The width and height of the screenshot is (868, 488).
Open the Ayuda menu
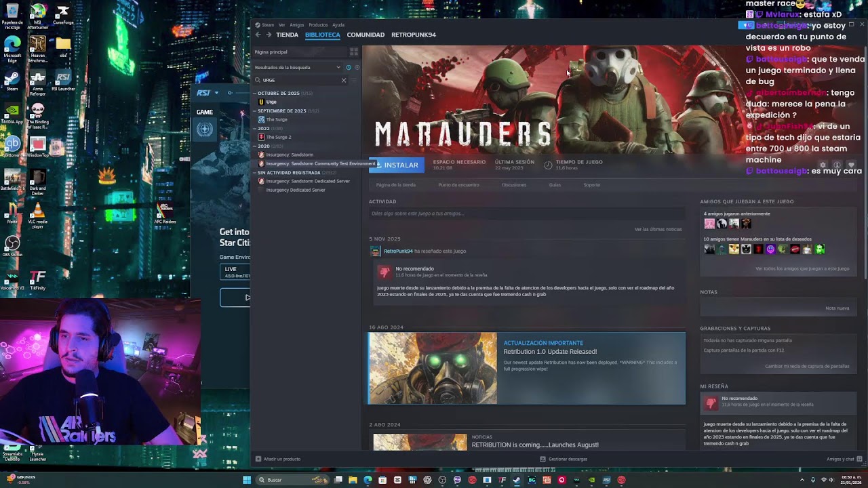338,25
